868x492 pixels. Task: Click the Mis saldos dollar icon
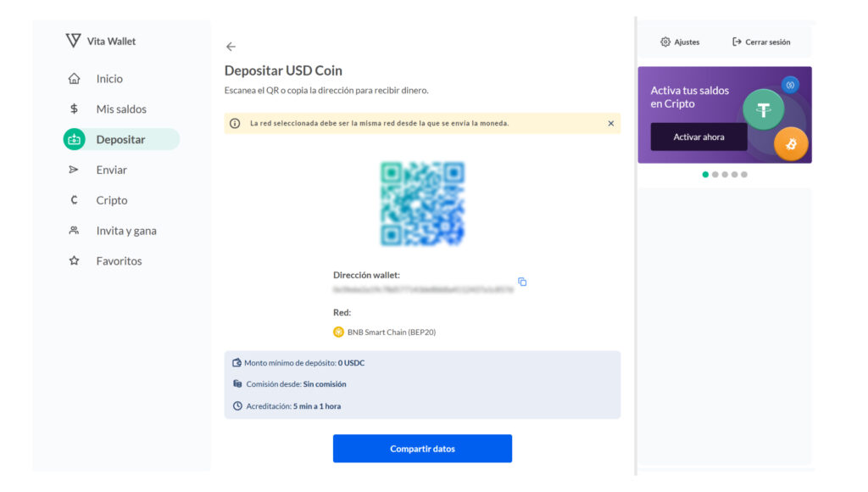74,109
